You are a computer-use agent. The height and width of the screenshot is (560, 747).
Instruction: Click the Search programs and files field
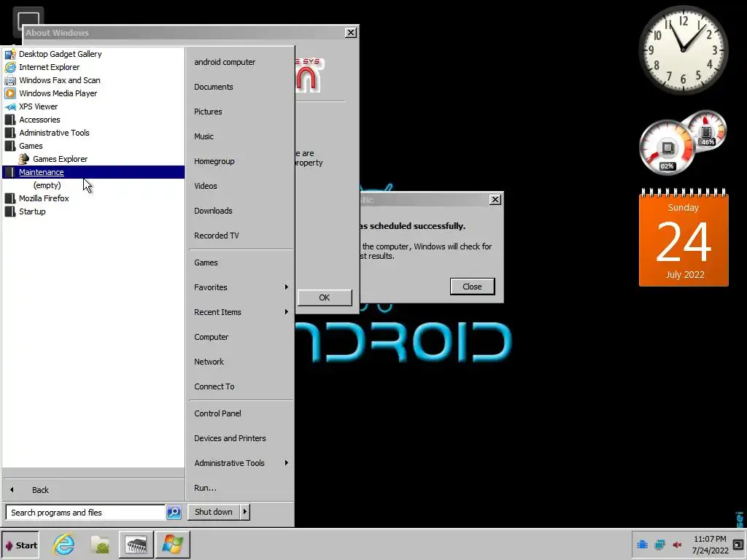[86, 513]
